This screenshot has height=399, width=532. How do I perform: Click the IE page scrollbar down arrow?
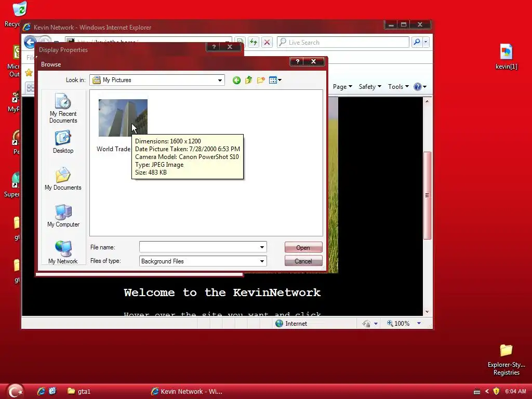427,312
